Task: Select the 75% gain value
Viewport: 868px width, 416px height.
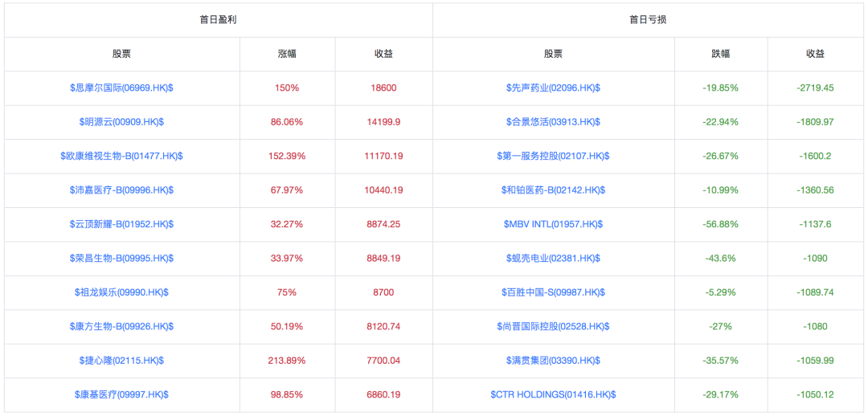Action: (287, 292)
